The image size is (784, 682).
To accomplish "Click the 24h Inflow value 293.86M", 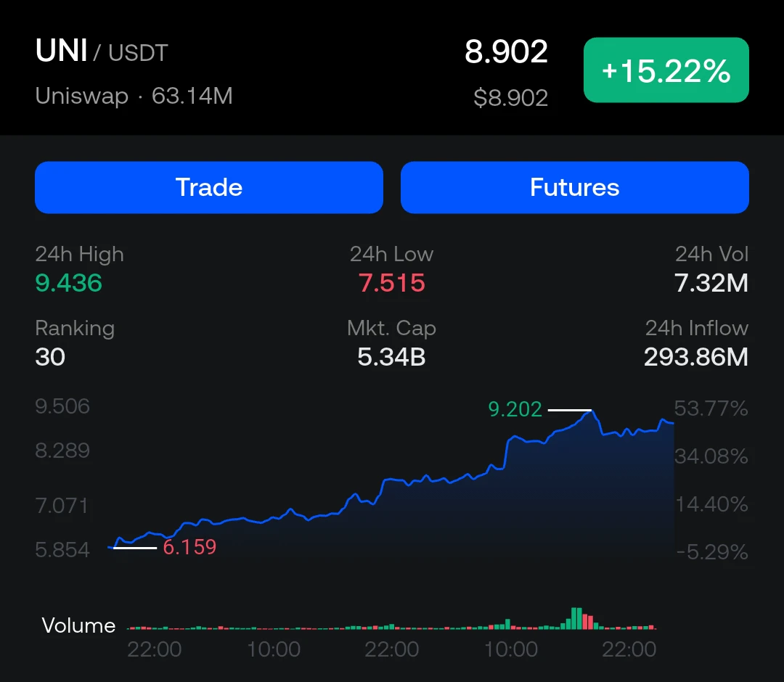I will pyautogui.click(x=696, y=357).
